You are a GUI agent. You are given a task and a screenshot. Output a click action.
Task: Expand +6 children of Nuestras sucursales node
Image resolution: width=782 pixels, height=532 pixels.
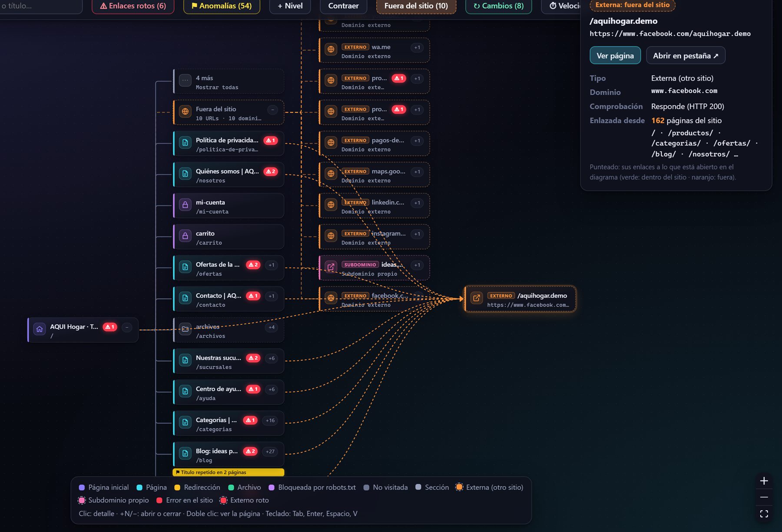(x=272, y=358)
